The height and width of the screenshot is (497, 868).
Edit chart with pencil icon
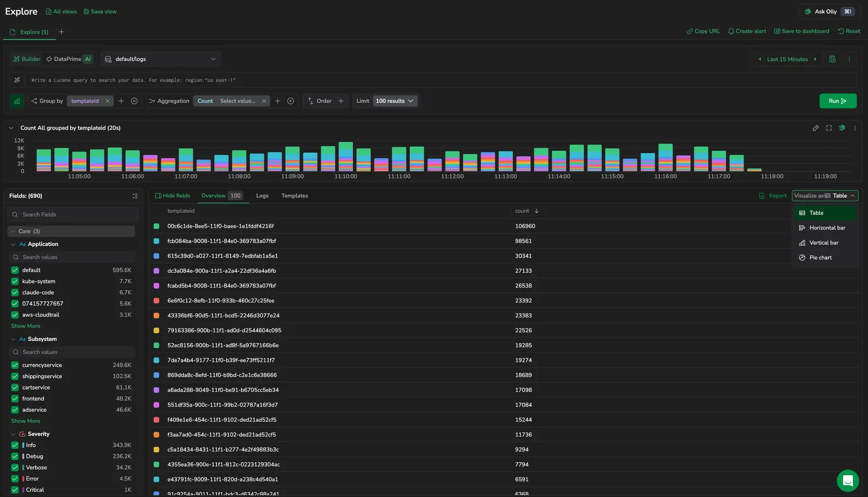815,128
